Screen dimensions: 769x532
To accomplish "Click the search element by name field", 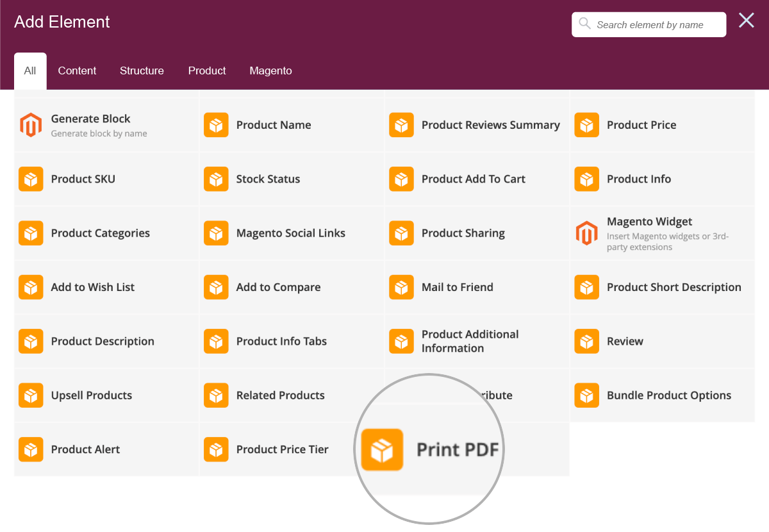I will tap(649, 24).
